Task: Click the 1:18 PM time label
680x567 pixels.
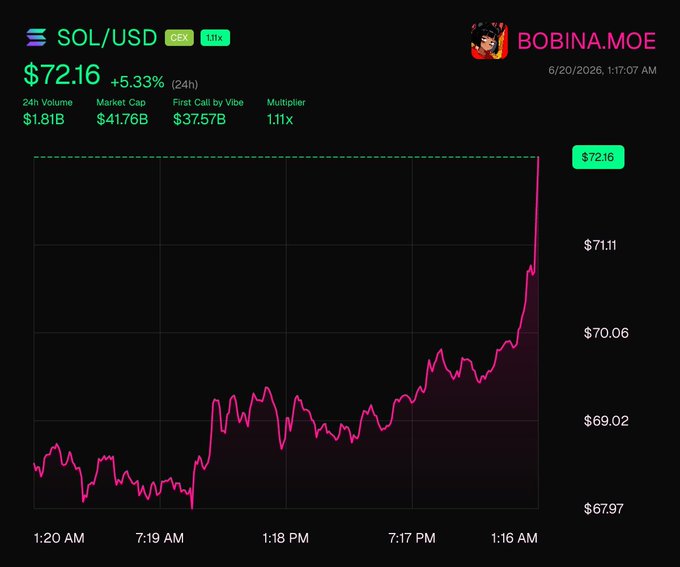Action: [x=286, y=538]
